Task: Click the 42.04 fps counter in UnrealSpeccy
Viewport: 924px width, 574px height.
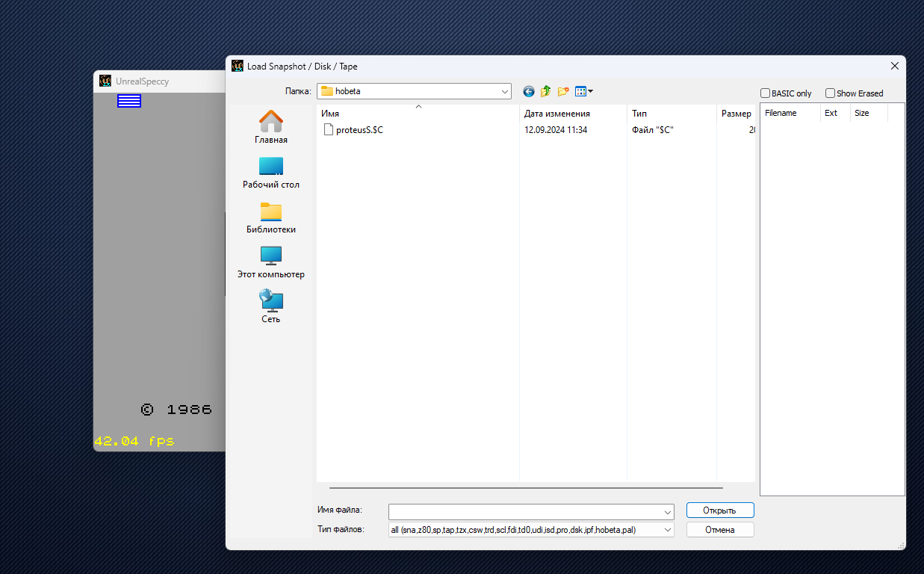Action: coord(134,441)
